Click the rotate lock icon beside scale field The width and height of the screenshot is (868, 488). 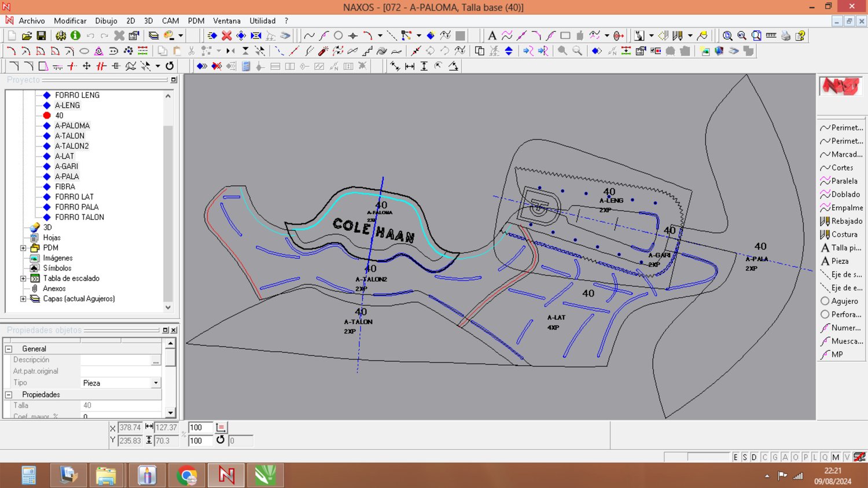220,441
